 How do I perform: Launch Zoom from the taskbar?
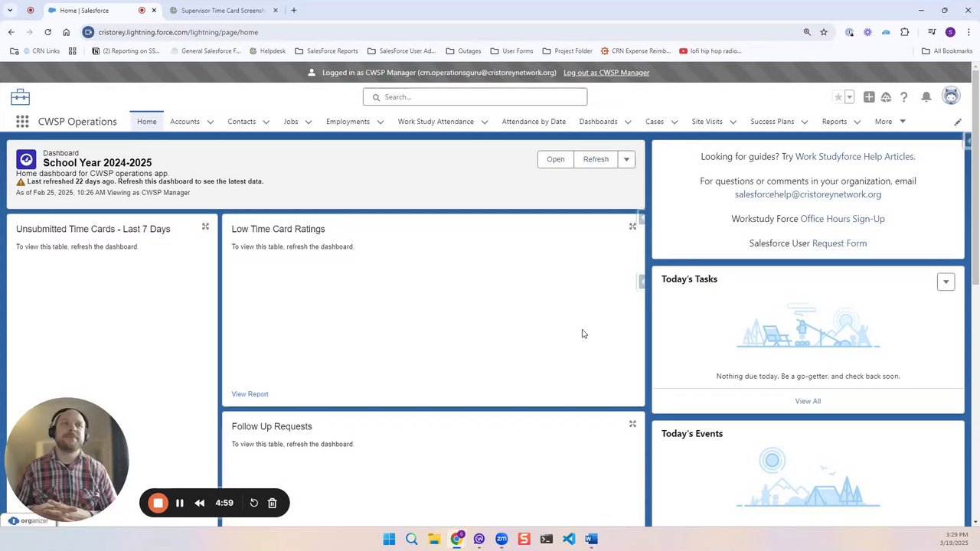[x=501, y=539]
